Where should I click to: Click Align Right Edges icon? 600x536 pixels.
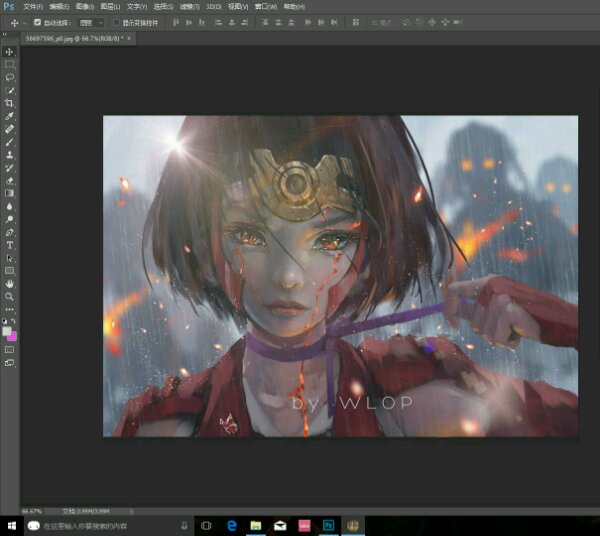pyautogui.click(x=245, y=23)
